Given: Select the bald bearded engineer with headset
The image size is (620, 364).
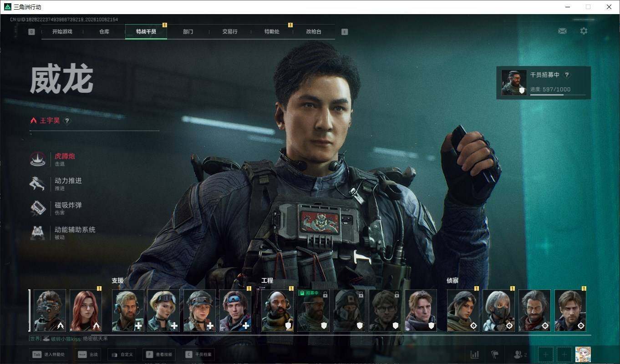Looking at the screenshot, I should click(x=278, y=310).
